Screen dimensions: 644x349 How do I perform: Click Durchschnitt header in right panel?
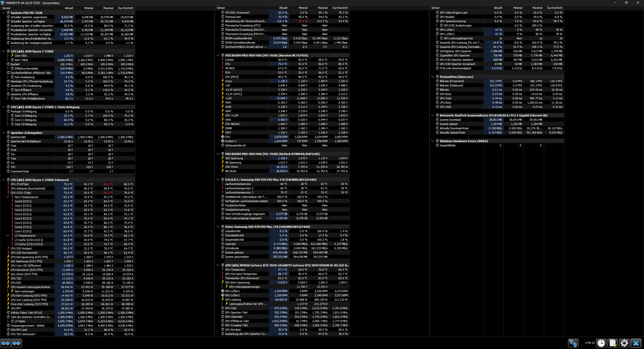[x=554, y=8]
